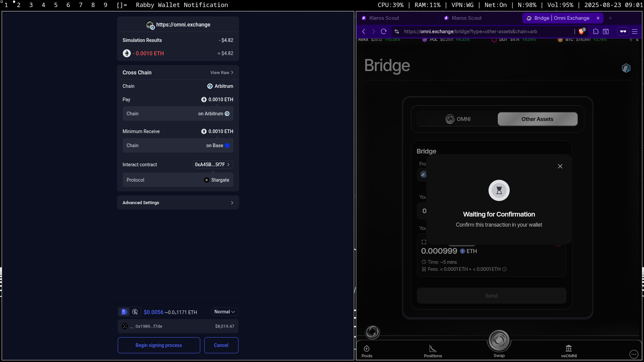Screen dimensions: 644x362
Task: Click Arbitrum logo beside Chain label
Action: [210, 86]
